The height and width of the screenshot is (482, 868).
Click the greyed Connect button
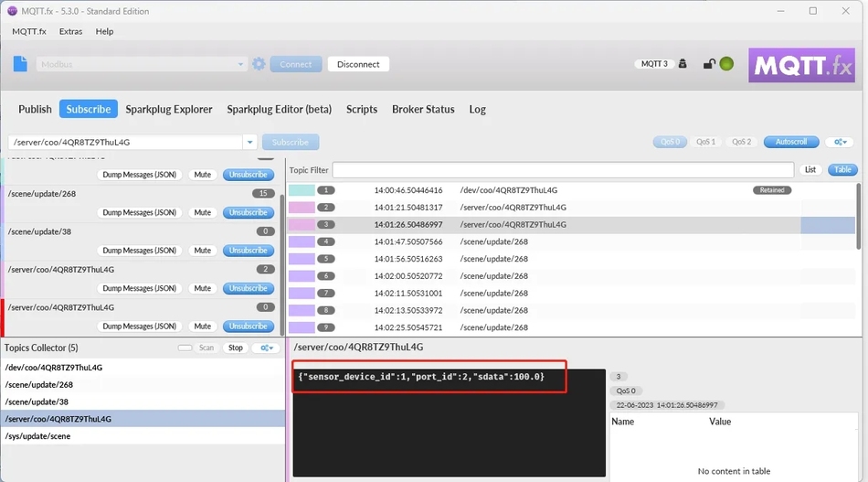(x=296, y=64)
